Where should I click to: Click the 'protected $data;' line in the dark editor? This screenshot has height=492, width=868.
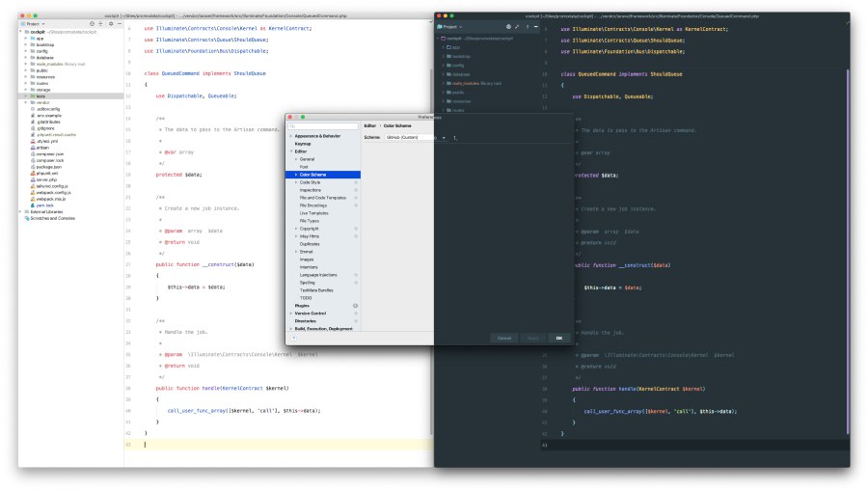point(597,176)
